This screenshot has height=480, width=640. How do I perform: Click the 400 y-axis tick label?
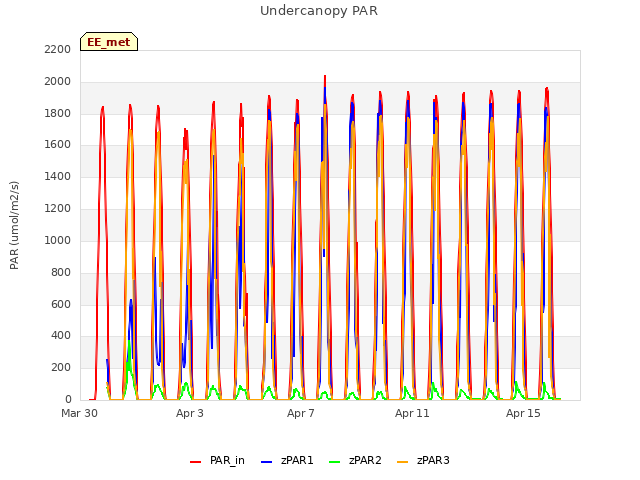[61, 336]
